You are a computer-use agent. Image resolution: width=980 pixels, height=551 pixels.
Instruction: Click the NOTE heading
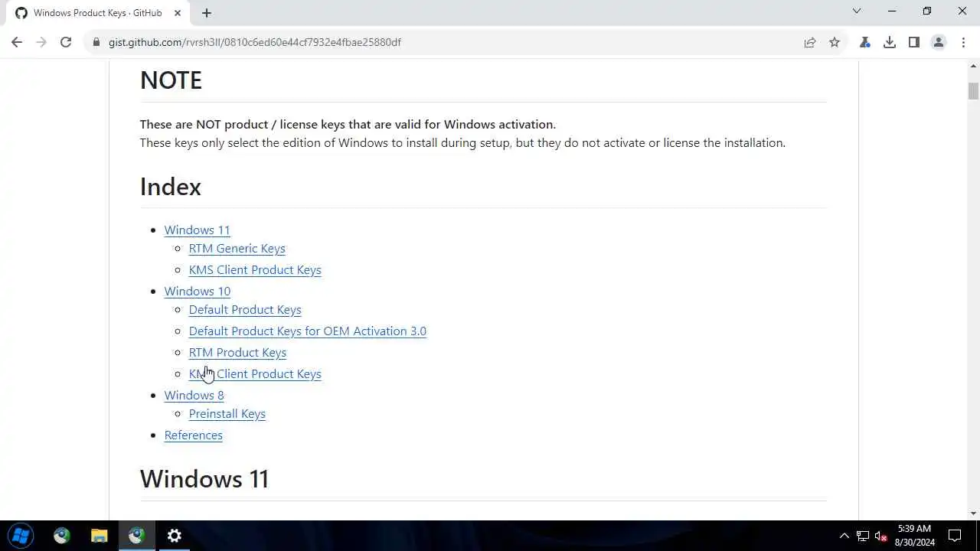tap(171, 80)
